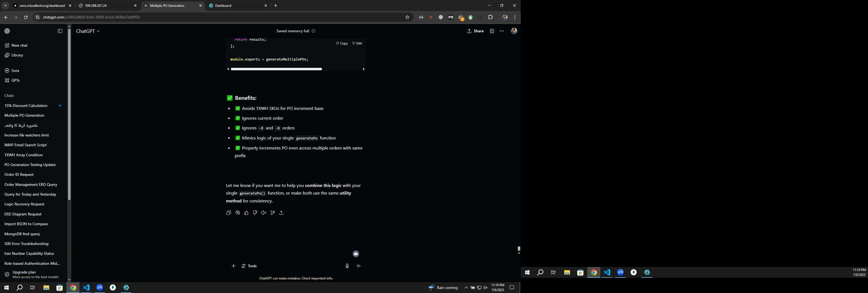
Task: Open Visual Studio Code from left taskbar
Action: click(x=86, y=288)
